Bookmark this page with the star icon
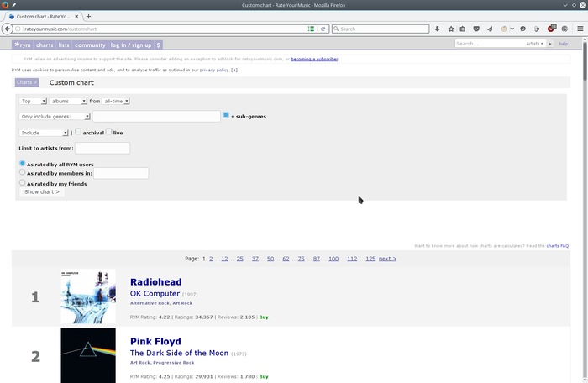 (x=451, y=29)
